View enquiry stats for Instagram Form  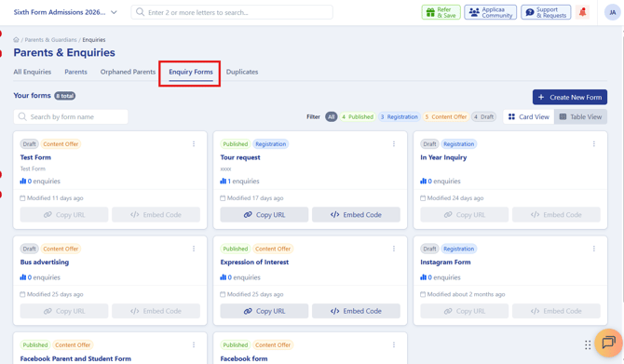pos(441,277)
